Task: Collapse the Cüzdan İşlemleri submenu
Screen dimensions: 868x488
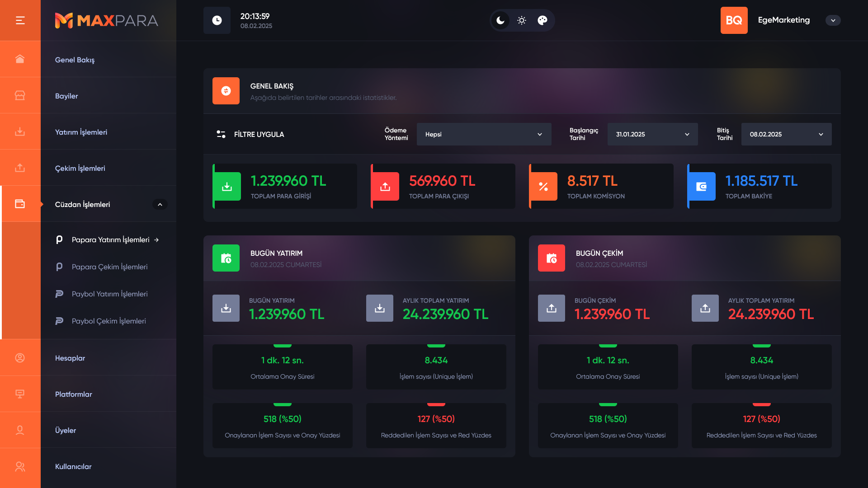Action: [x=160, y=204]
